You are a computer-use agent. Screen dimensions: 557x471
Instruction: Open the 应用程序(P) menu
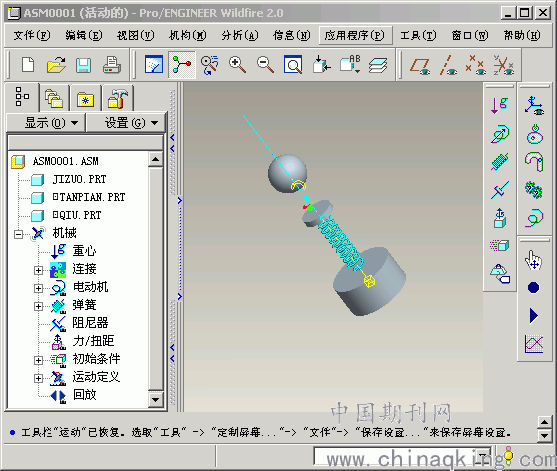coord(355,35)
